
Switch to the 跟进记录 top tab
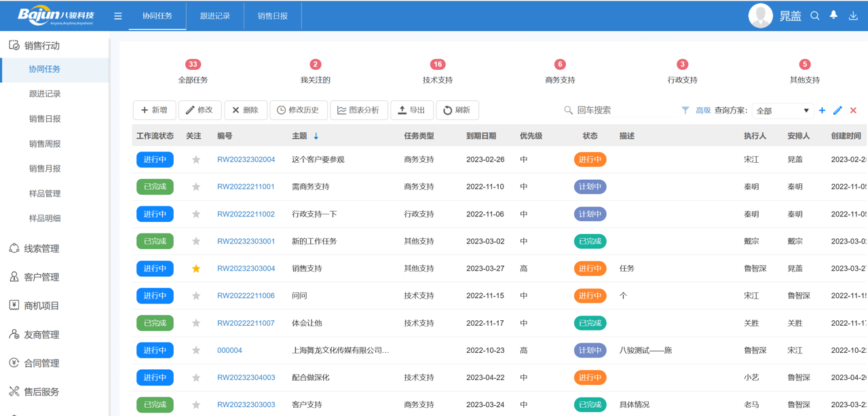click(x=215, y=16)
